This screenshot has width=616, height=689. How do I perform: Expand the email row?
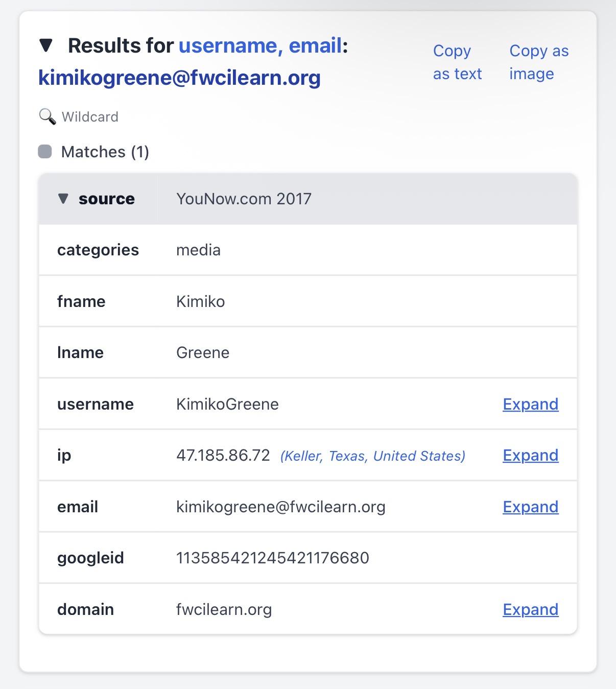click(530, 507)
